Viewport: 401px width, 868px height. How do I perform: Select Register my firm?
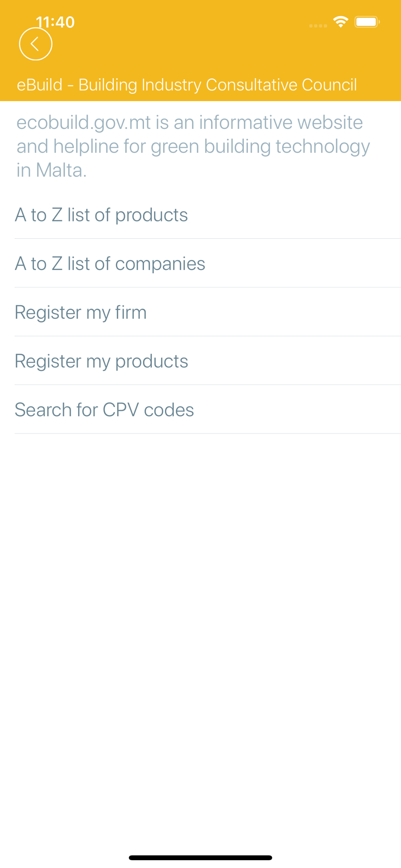[81, 312]
